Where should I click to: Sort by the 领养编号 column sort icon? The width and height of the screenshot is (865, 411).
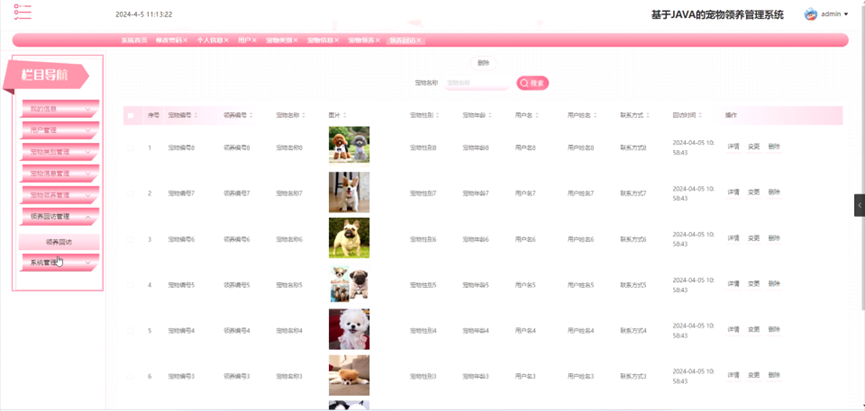pos(251,115)
